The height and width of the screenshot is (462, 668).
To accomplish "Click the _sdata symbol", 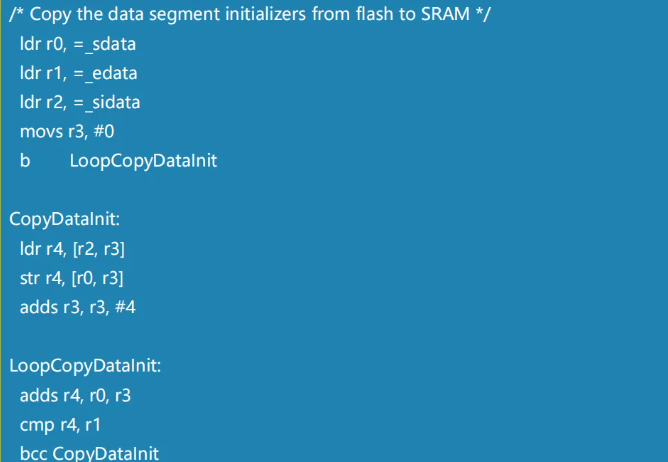I will tap(110, 45).
